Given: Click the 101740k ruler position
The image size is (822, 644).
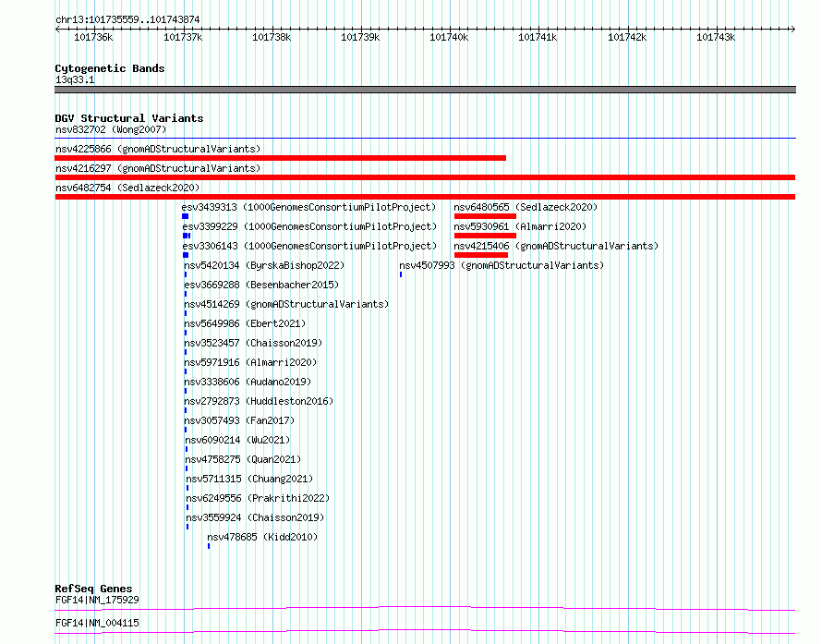Looking at the screenshot, I should point(449,37).
